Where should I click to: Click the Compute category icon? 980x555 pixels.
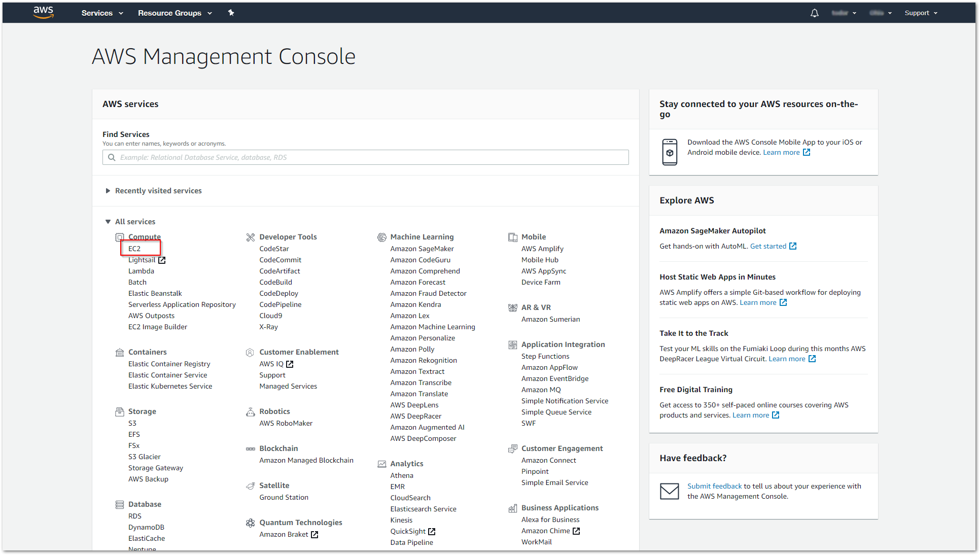[x=120, y=237]
